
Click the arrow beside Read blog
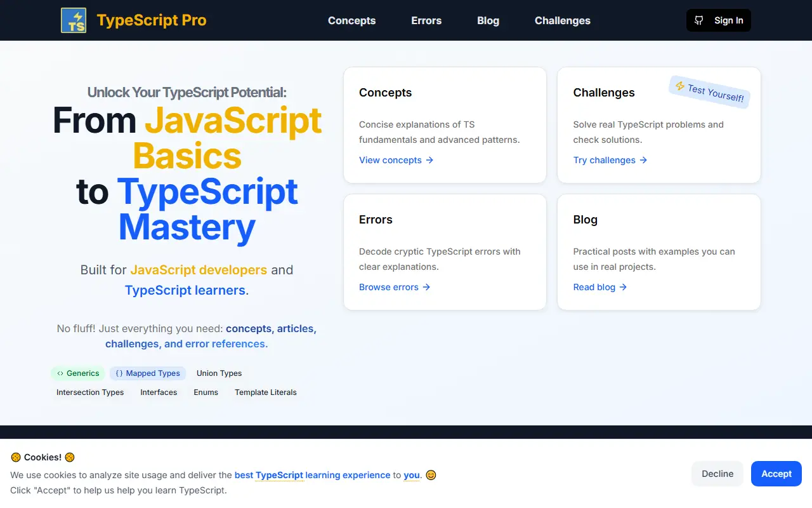point(623,287)
